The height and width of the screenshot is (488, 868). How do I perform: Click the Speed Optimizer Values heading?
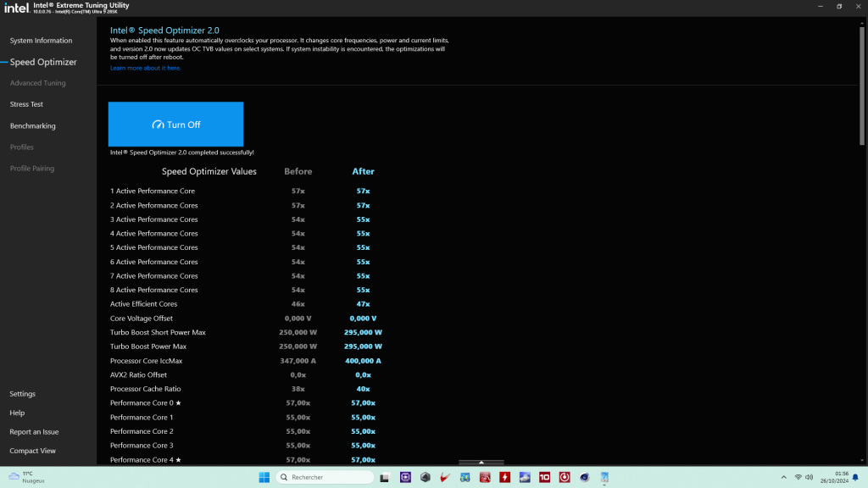coord(209,171)
